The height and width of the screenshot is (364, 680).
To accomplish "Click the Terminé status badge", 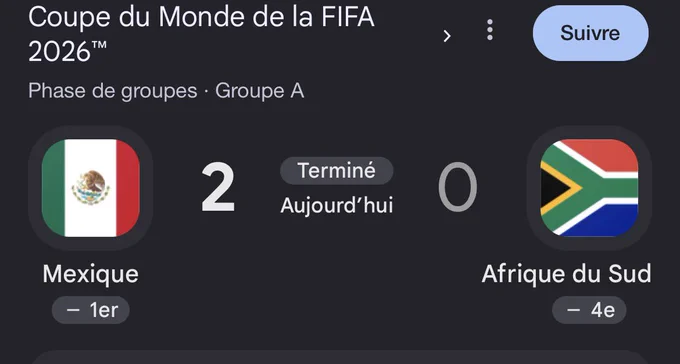I will tap(337, 171).
